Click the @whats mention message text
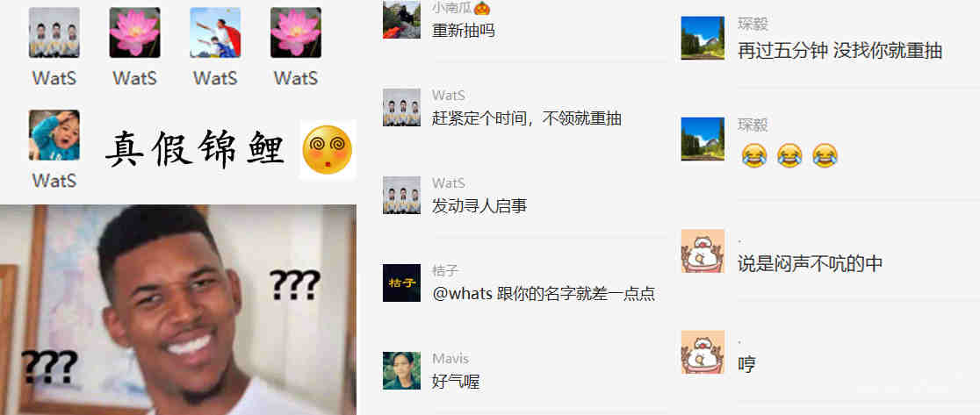 tap(543, 293)
